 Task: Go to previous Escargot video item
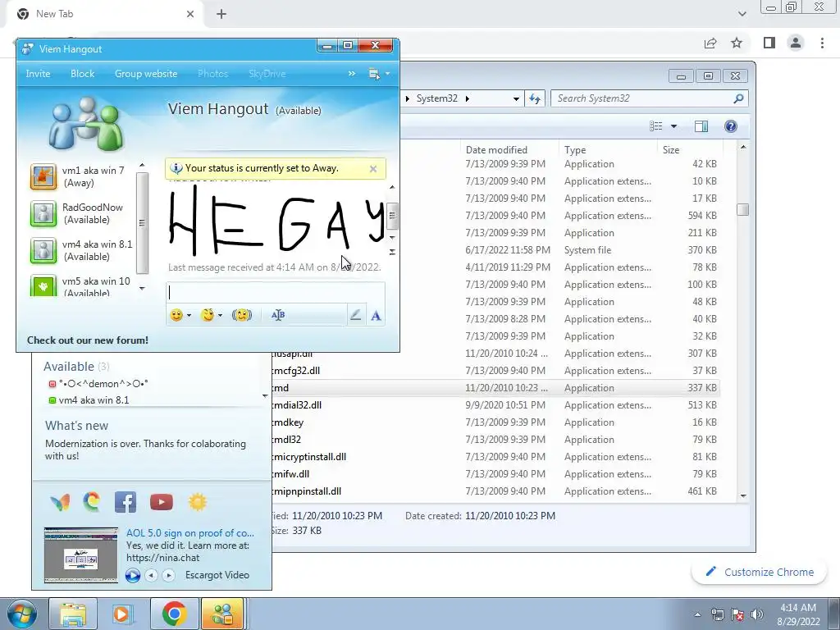pos(152,575)
